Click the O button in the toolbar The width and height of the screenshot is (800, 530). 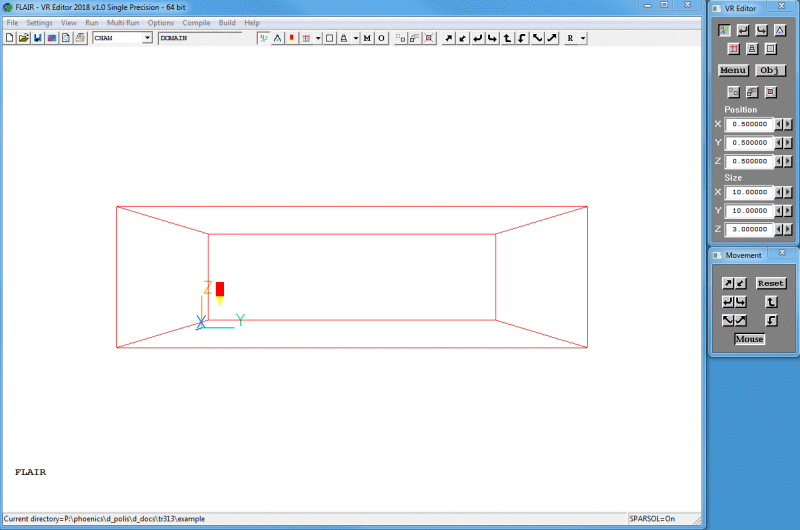coord(381,38)
